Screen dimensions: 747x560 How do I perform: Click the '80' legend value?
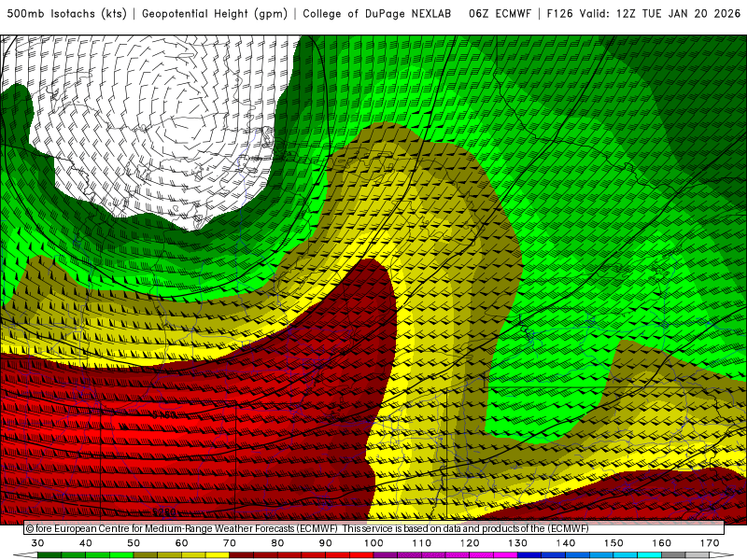(277, 543)
